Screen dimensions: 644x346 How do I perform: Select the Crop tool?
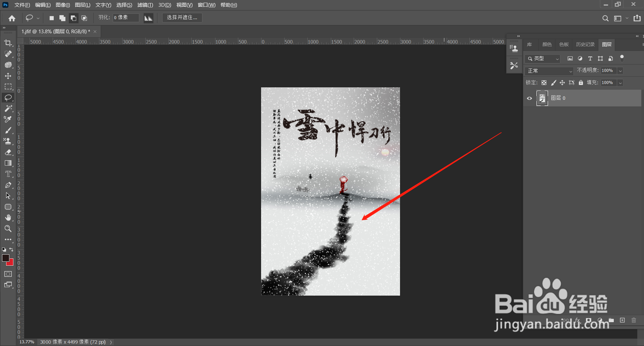point(8,43)
